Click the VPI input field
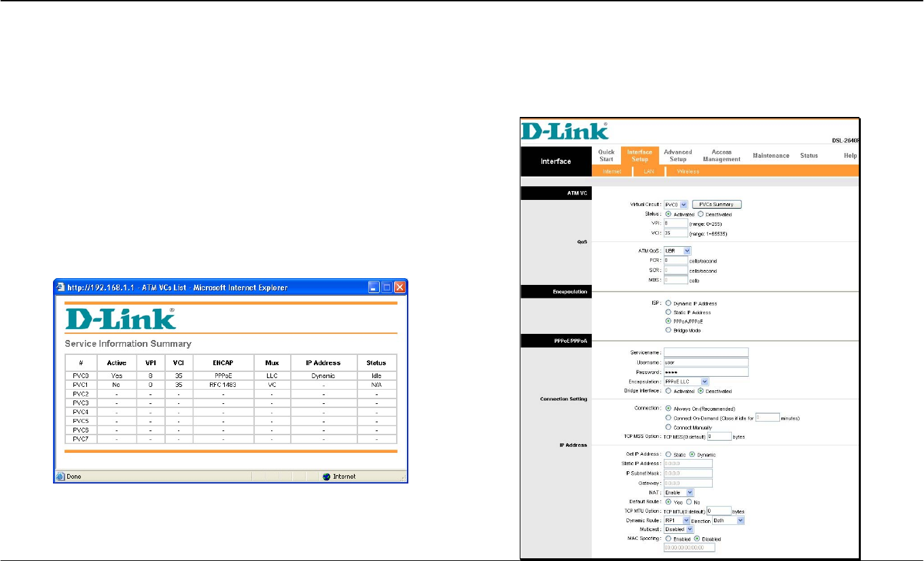The height and width of the screenshot is (561, 924). click(675, 223)
